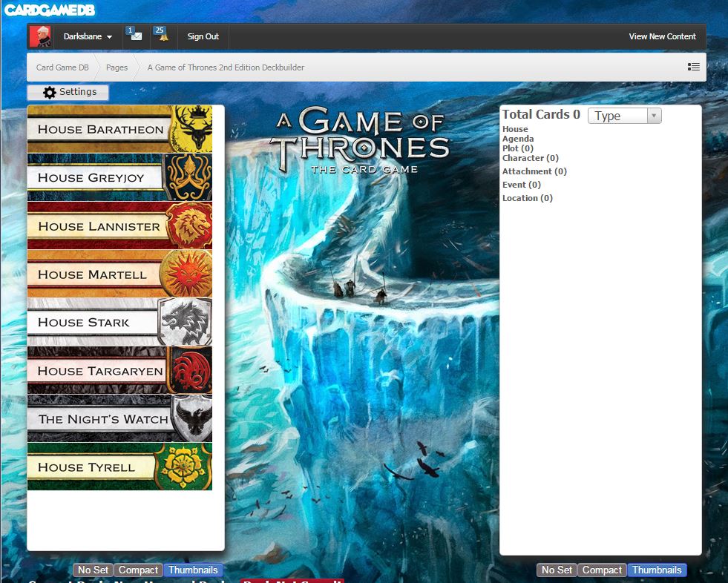Select House Lannister banner
The image size is (728, 583).
(x=119, y=225)
